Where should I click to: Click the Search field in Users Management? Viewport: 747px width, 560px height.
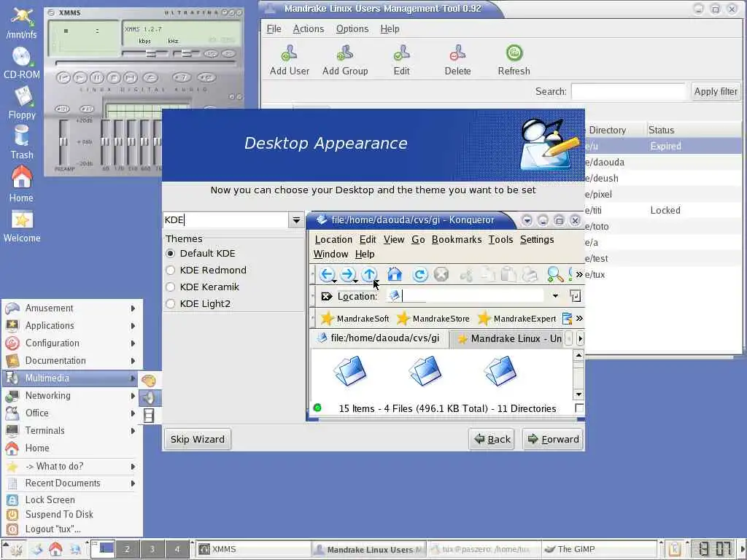click(x=628, y=91)
